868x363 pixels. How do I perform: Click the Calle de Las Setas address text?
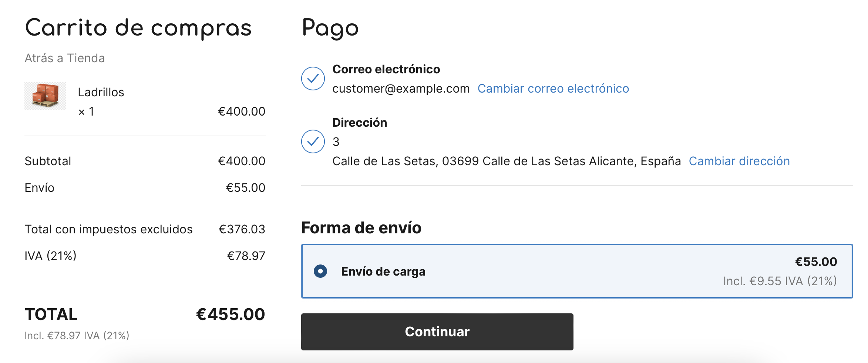(507, 161)
